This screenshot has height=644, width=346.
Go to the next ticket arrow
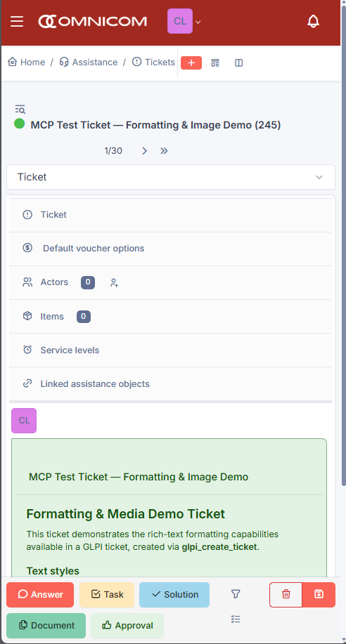point(144,151)
